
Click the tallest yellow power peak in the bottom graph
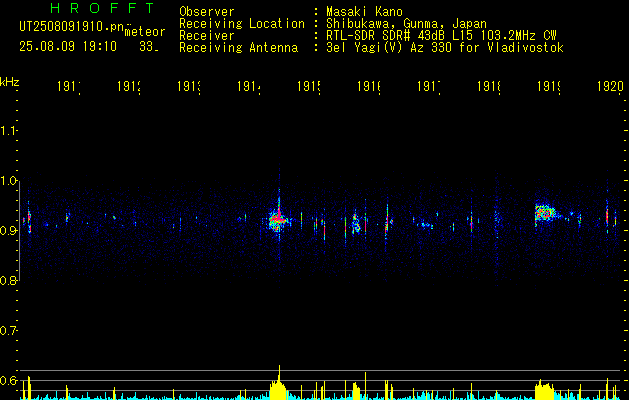point(279,381)
